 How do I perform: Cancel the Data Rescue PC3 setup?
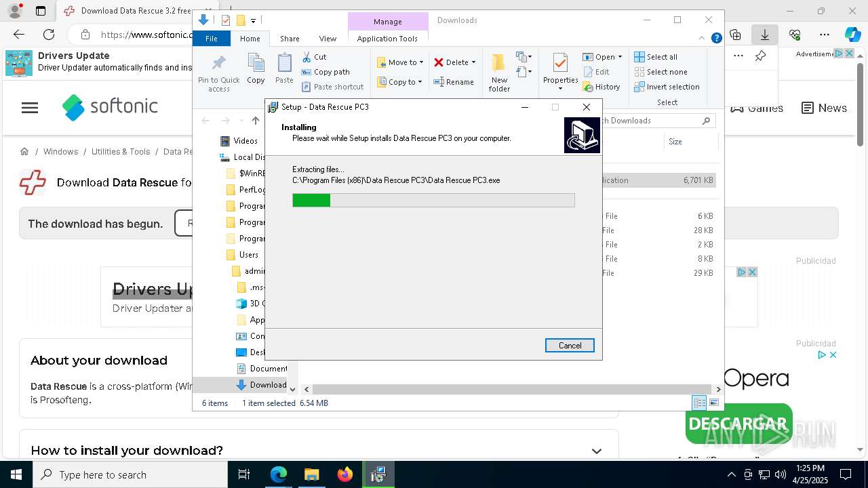tap(570, 346)
